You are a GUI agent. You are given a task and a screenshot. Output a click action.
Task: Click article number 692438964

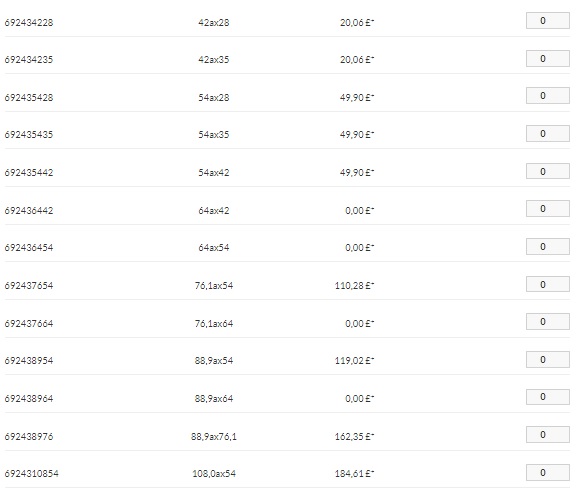coord(29,398)
